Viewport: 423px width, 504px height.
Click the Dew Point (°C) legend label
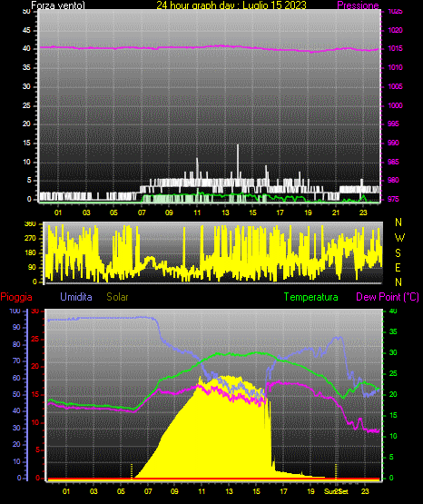pos(388,297)
